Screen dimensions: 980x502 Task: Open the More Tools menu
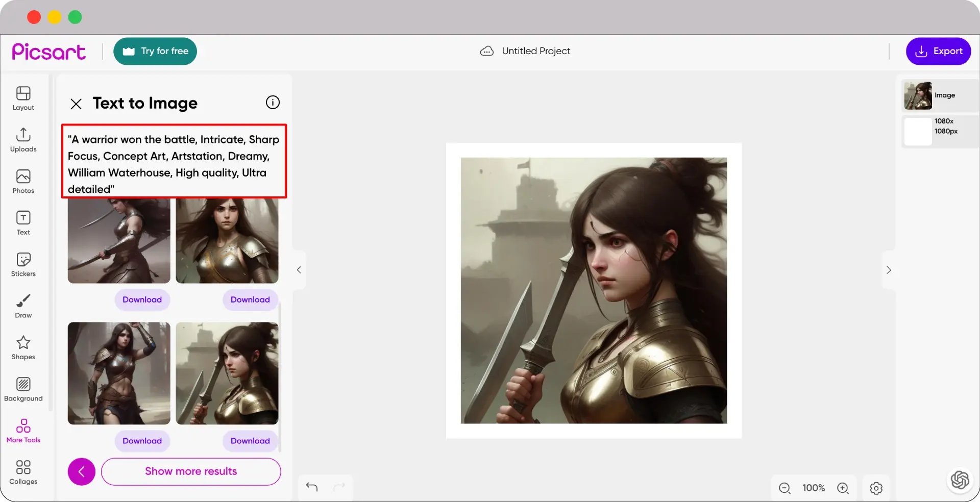(x=23, y=431)
